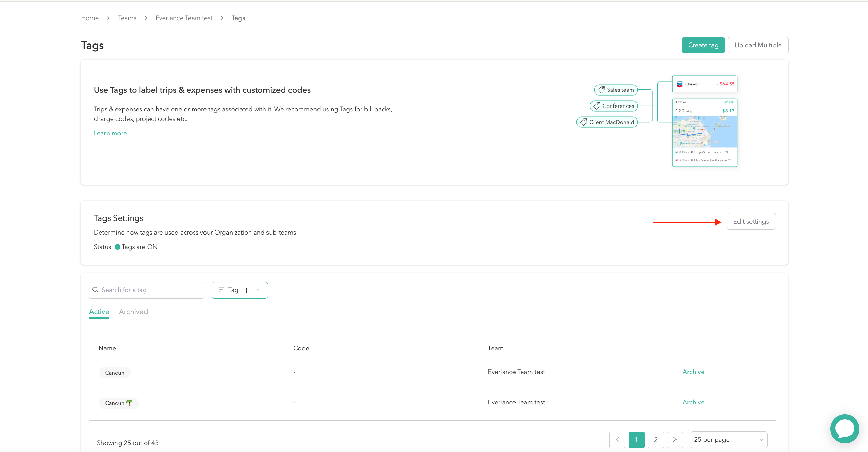The image size is (868, 452).
Task: Click the right pagination chevron
Action: pos(675,440)
